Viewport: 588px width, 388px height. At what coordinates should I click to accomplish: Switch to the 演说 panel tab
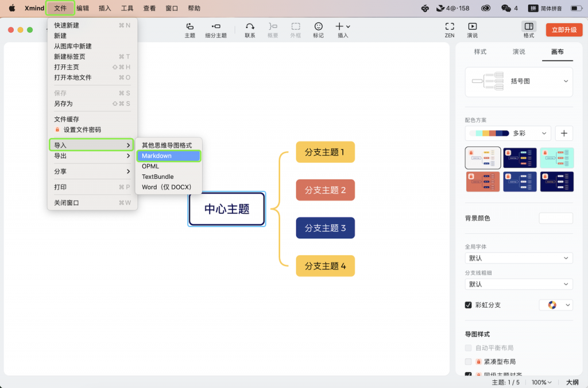(519, 52)
